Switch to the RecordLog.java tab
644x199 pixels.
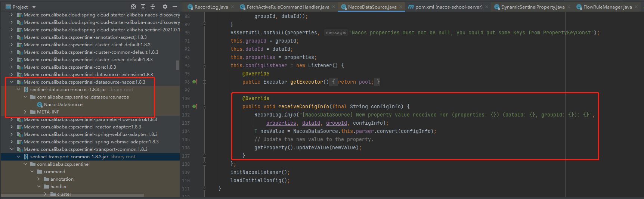[211, 7]
